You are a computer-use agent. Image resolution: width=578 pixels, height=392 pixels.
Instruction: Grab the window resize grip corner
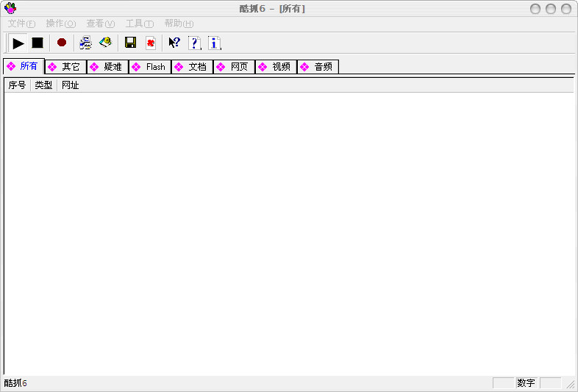coord(571,384)
